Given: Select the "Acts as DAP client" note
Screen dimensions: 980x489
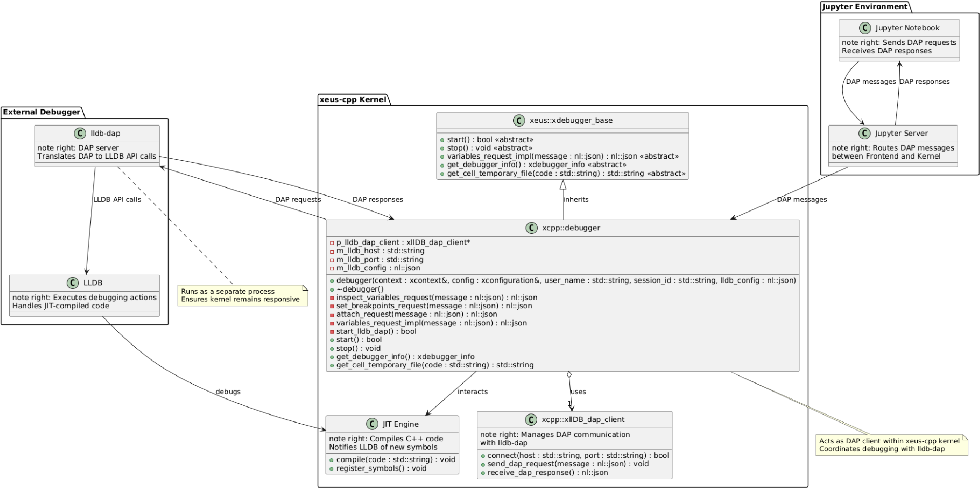Looking at the screenshot, I should pos(891,445).
